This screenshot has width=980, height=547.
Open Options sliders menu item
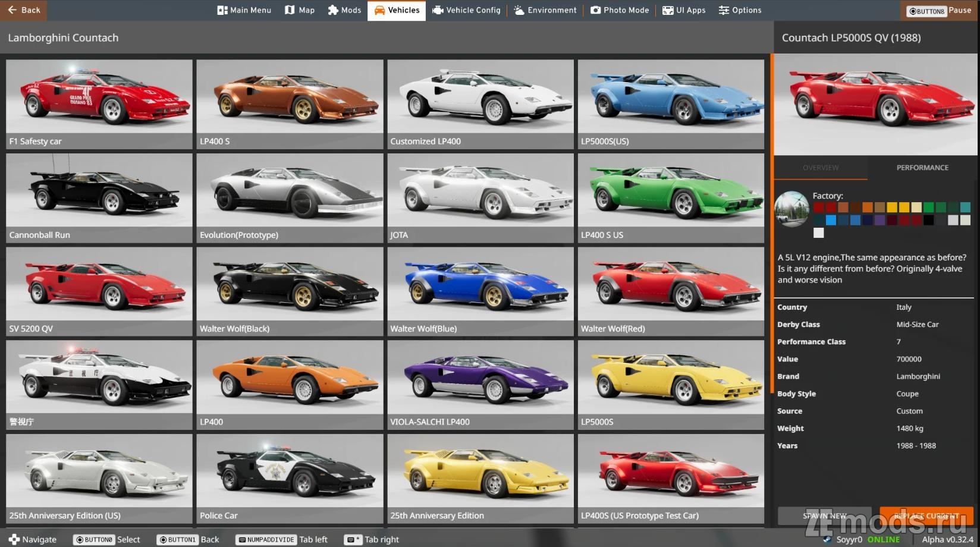[x=740, y=10]
